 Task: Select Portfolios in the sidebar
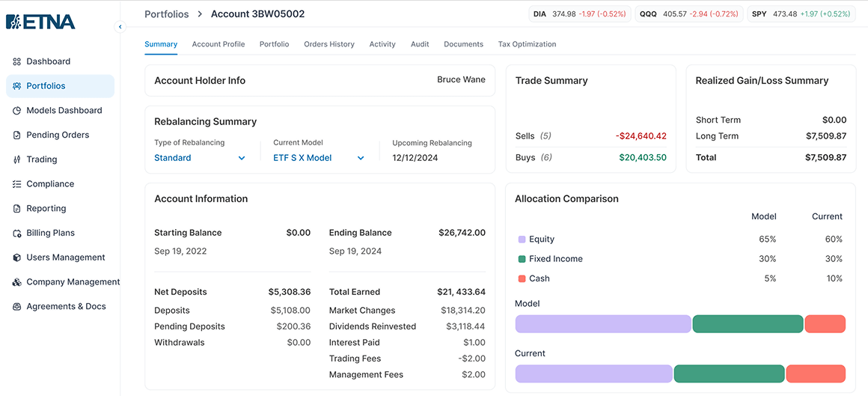pyautogui.click(x=60, y=86)
